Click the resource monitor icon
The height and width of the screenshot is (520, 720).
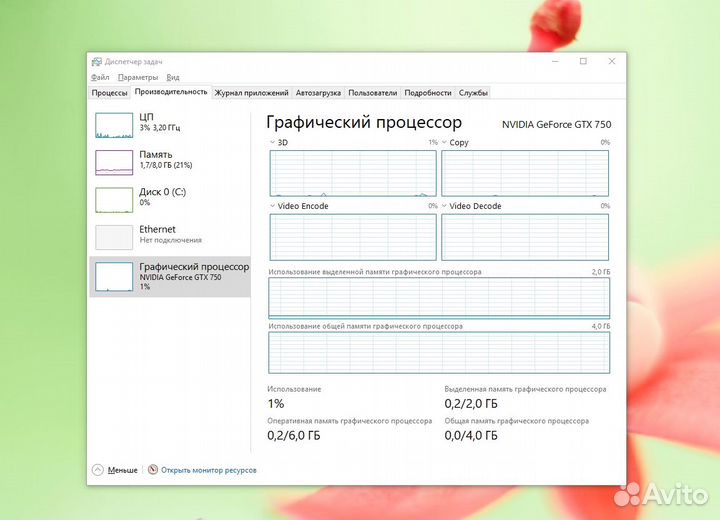click(x=153, y=469)
